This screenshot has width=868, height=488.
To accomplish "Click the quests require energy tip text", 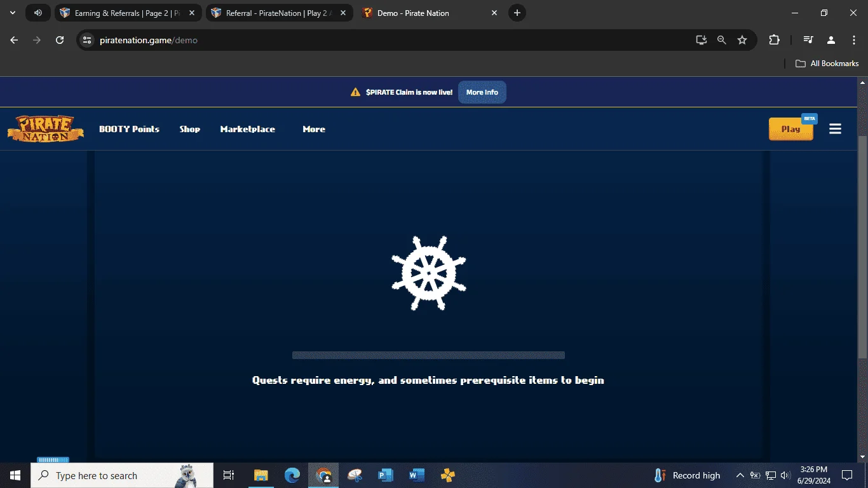I will coord(428,380).
